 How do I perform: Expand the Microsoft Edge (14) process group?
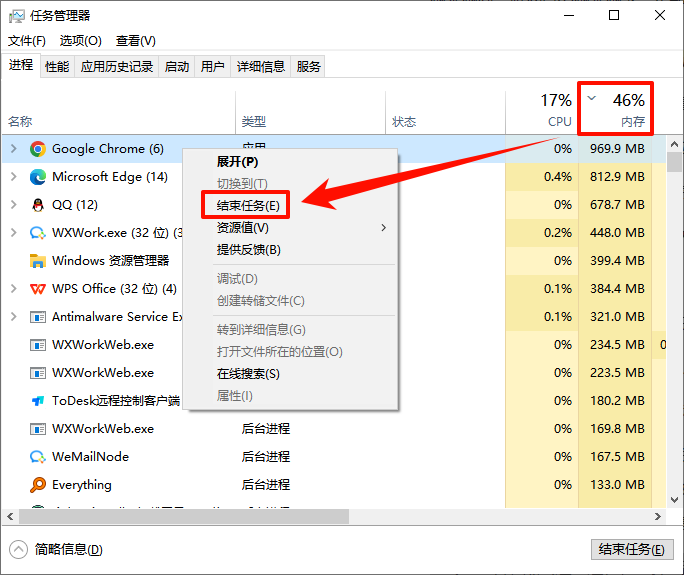click(x=14, y=177)
